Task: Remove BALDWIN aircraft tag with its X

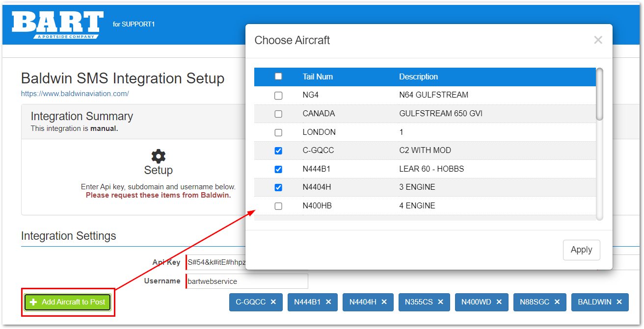Action: click(x=619, y=302)
